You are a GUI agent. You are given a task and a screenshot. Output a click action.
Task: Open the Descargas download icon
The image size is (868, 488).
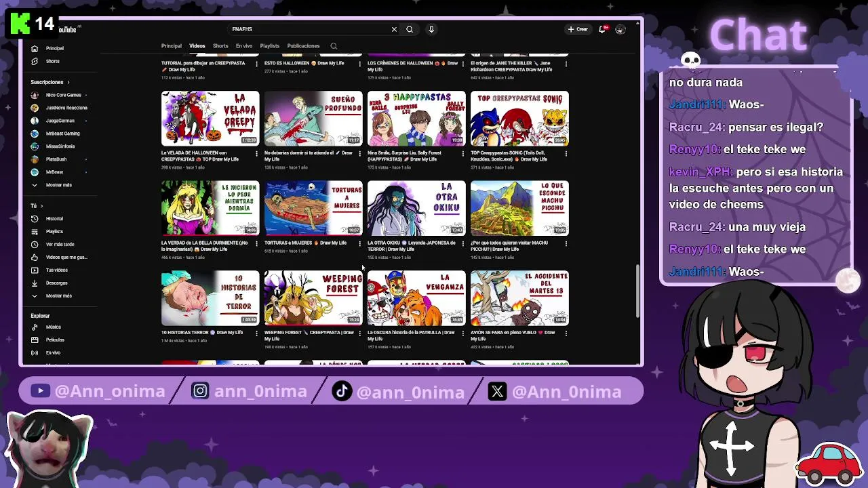[x=35, y=283]
